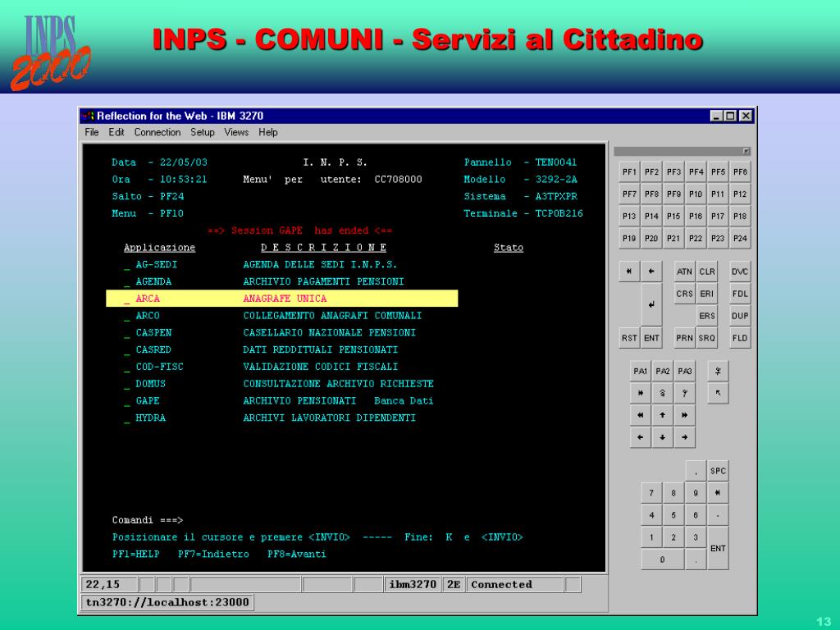Click the ERI key
The height and width of the screenshot is (630, 840).
(x=706, y=294)
